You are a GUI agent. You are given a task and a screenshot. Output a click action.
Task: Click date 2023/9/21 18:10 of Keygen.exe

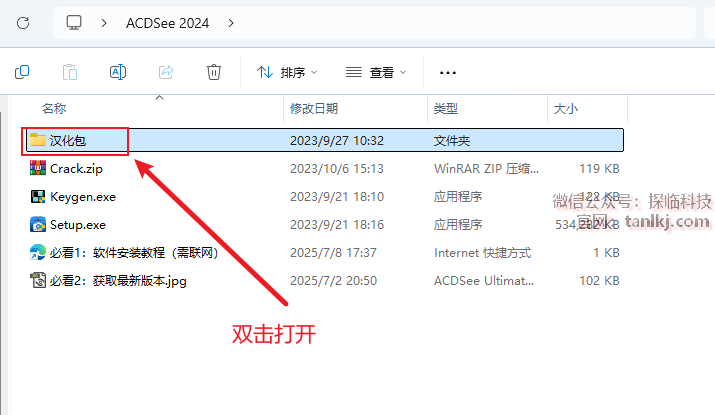(337, 197)
